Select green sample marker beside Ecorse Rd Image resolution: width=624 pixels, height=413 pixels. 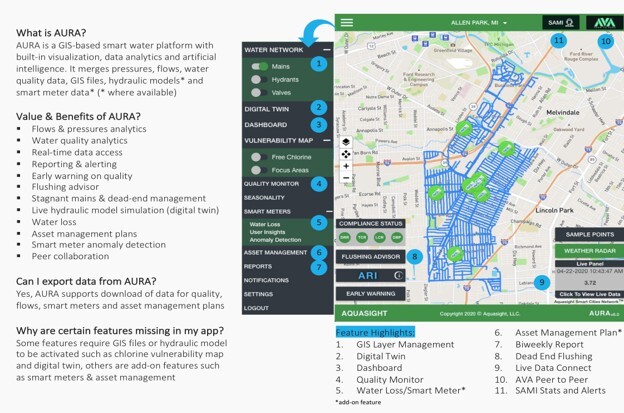436,193
